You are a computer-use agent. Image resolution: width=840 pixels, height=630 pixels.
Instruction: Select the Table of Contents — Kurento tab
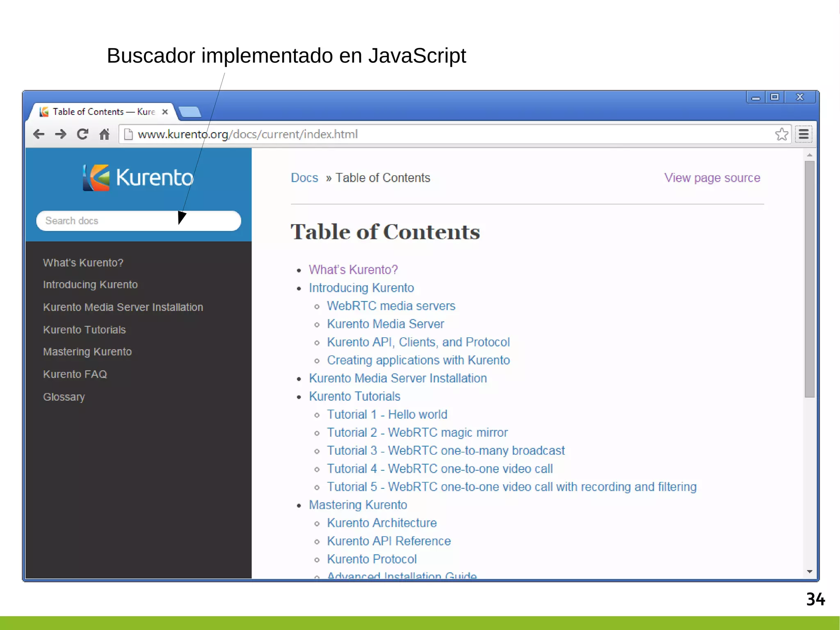(x=103, y=112)
